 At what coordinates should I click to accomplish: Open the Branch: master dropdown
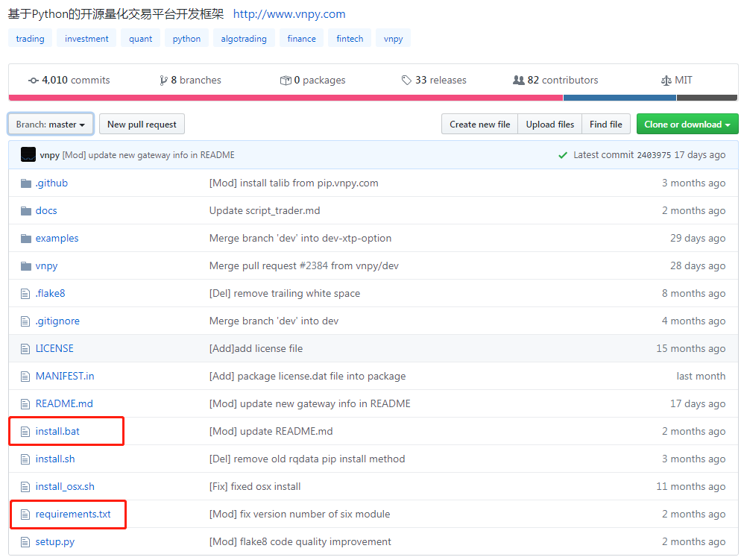(51, 125)
